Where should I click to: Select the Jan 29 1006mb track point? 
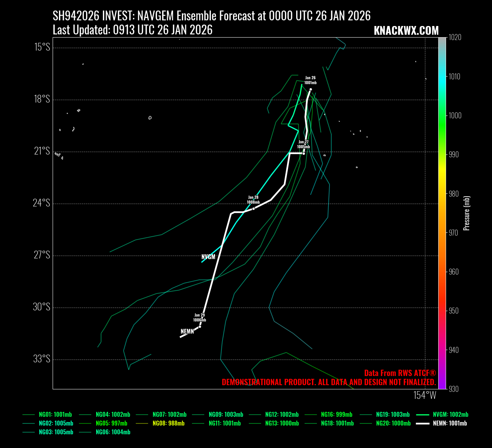tap(200, 327)
